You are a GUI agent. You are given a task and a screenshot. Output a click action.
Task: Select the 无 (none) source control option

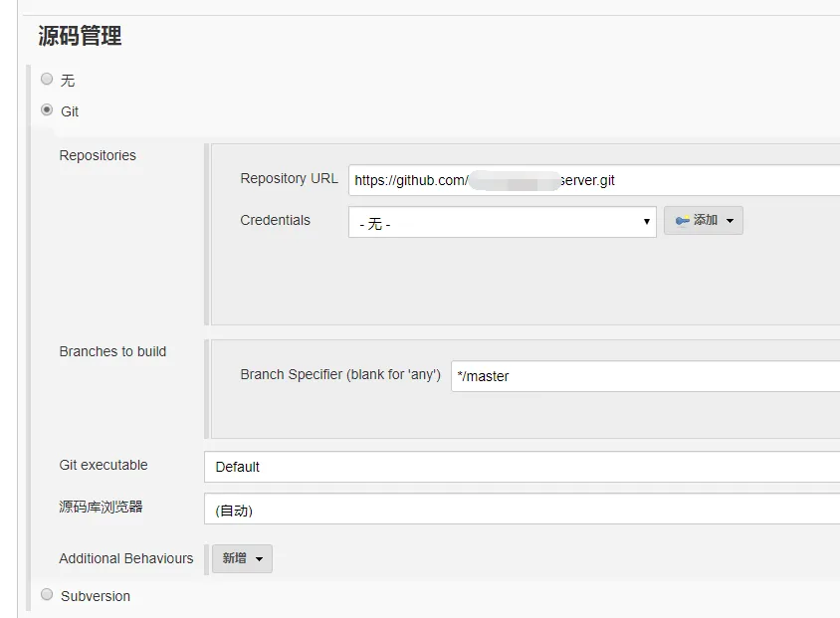47,80
